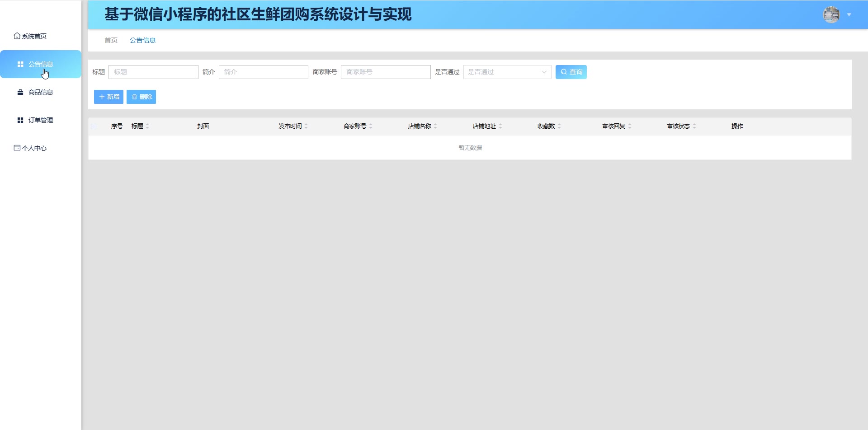868x430 pixels.
Task: Click the grid icon beside 订单管理
Action: click(20, 120)
